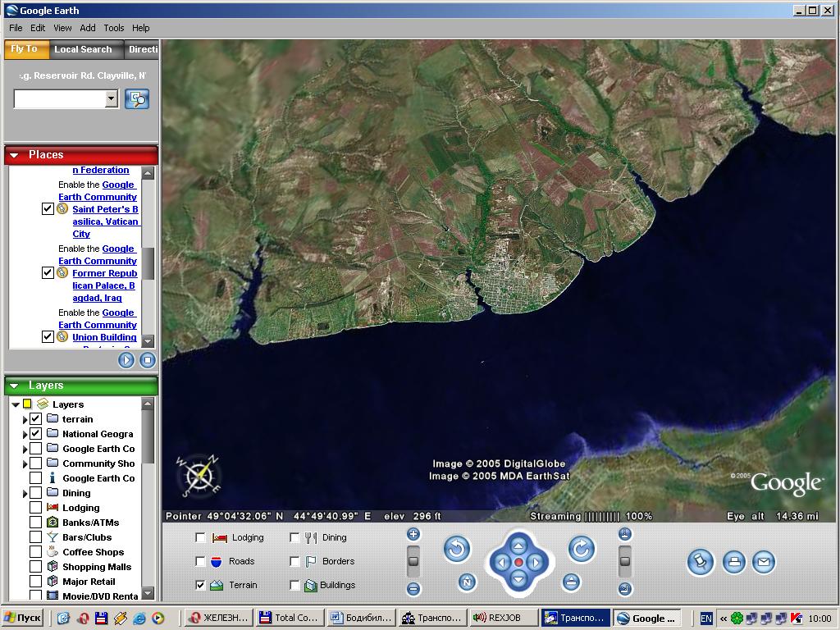Add a placemark with the pushpin icon
This screenshot has height=630, width=840.
700,562
